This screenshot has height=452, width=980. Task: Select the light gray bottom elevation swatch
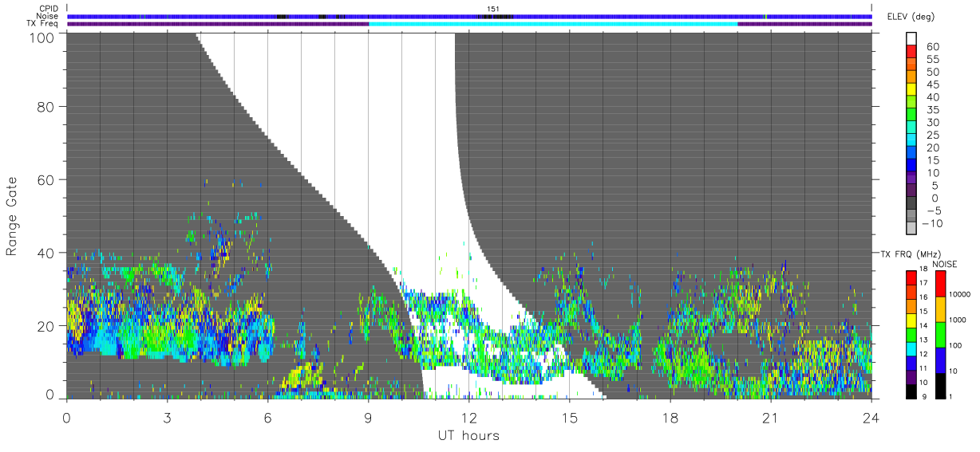(x=911, y=229)
